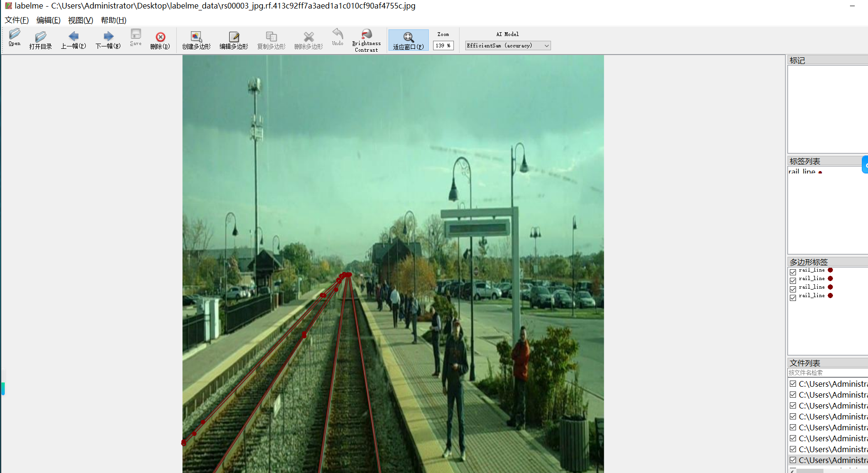The height and width of the screenshot is (473, 868).
Task: Switch to 编辑多边形 edit mode
Action: tap(234, 39)
